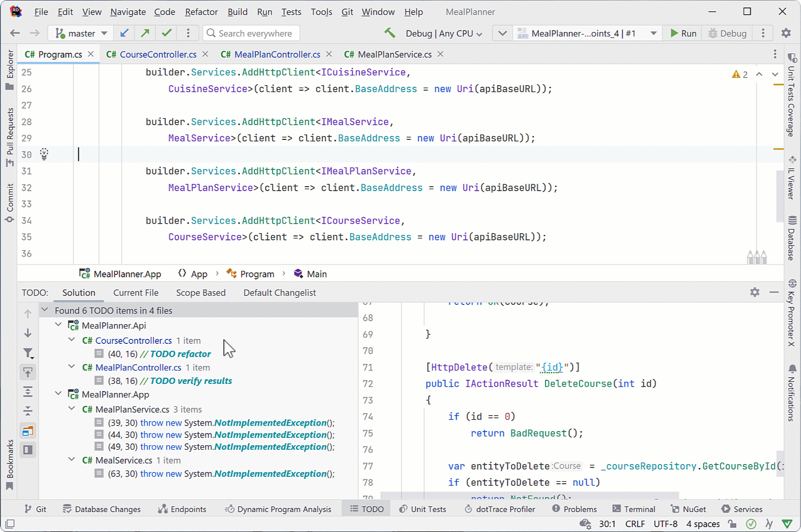This screenshot has height=532, width=801.
Task: Start debugging with the Debug button
Action: tap(727, 33)
